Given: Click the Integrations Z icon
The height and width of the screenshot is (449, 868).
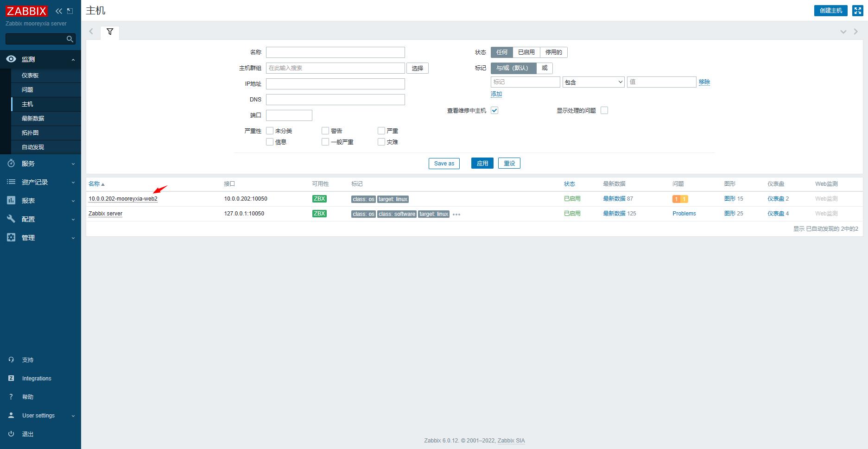Looking at the screenshot, I should (11, 378).
